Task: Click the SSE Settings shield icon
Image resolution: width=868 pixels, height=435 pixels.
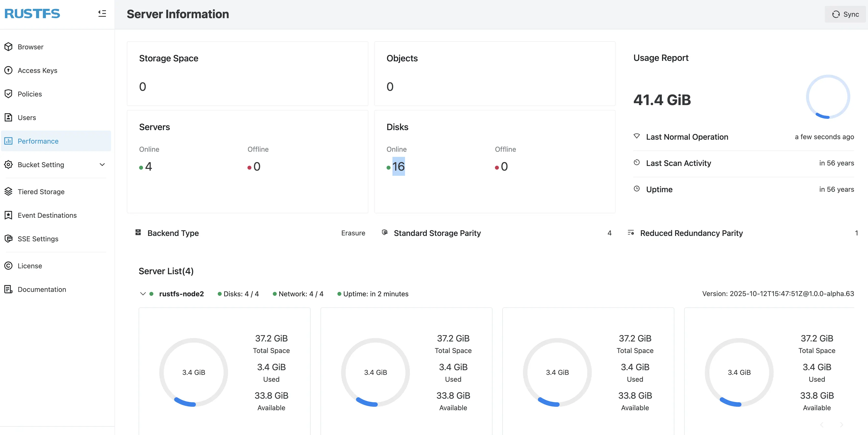Action: coord(8,239)
